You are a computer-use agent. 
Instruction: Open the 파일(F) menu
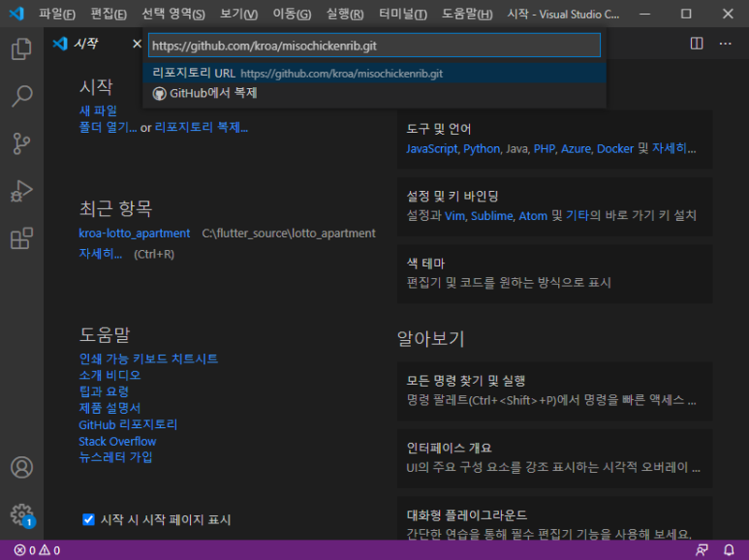(x=57, y=14)
